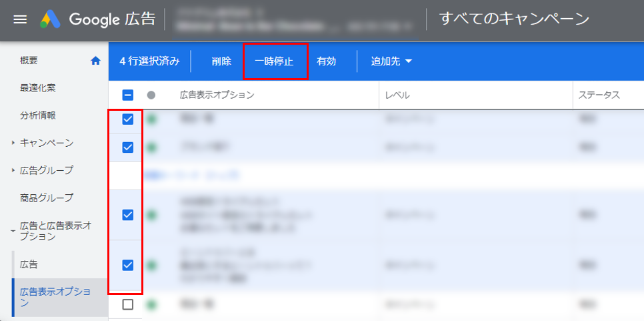The width and height of the screenshot is (644, 321).
Task: Click the 削除 button
Action: coord(221,61)
